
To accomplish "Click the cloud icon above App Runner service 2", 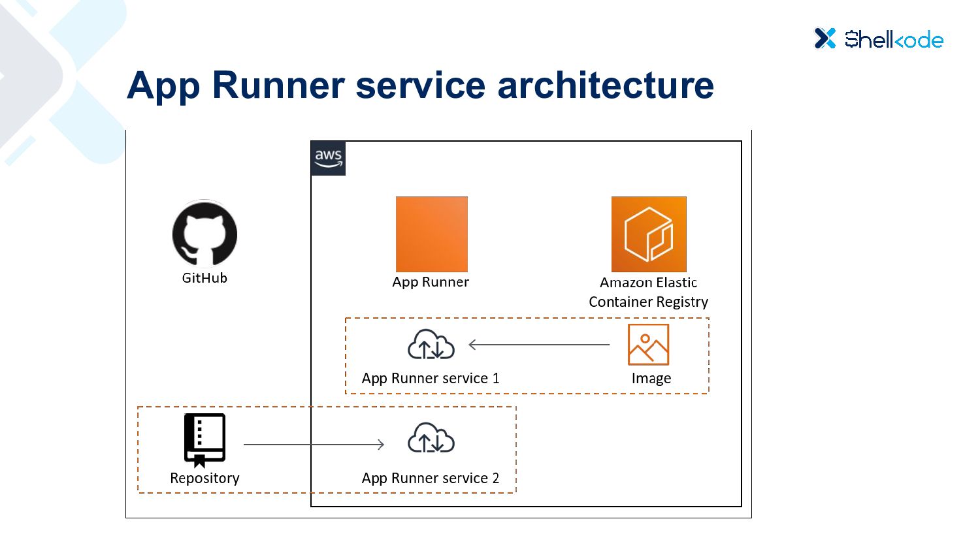I will pos(431,438).
